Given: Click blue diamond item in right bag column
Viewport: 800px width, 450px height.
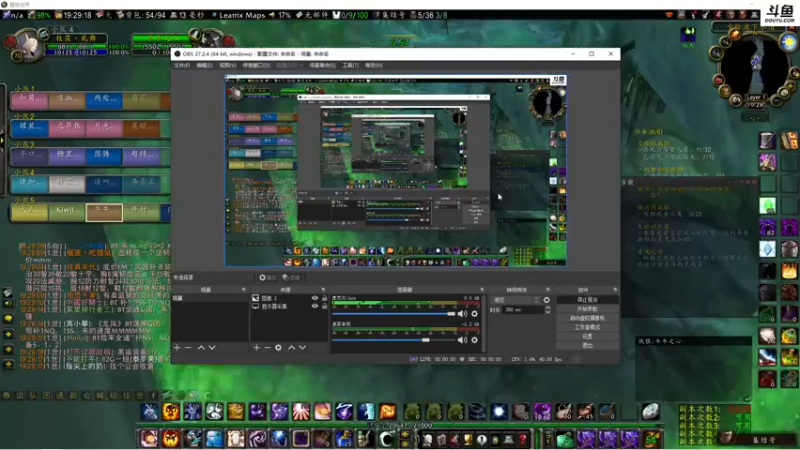Looking at the screenshot, I should (x=767, y=249).
